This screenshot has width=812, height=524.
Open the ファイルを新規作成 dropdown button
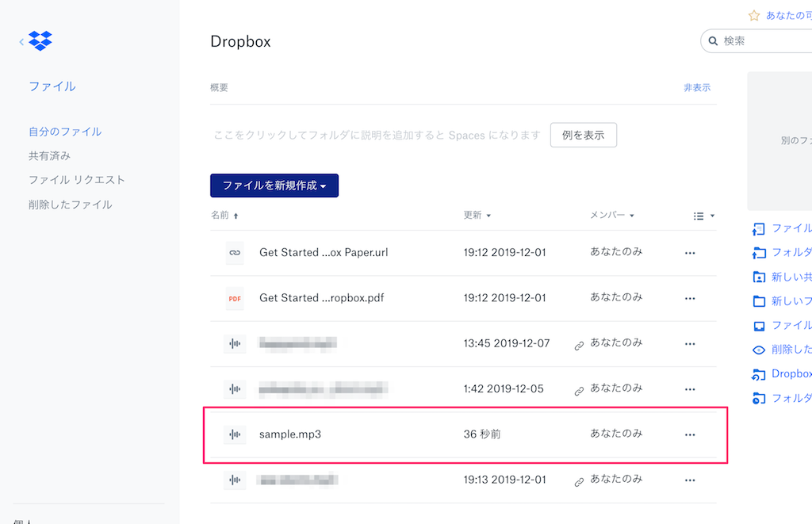tap(274, 186)
